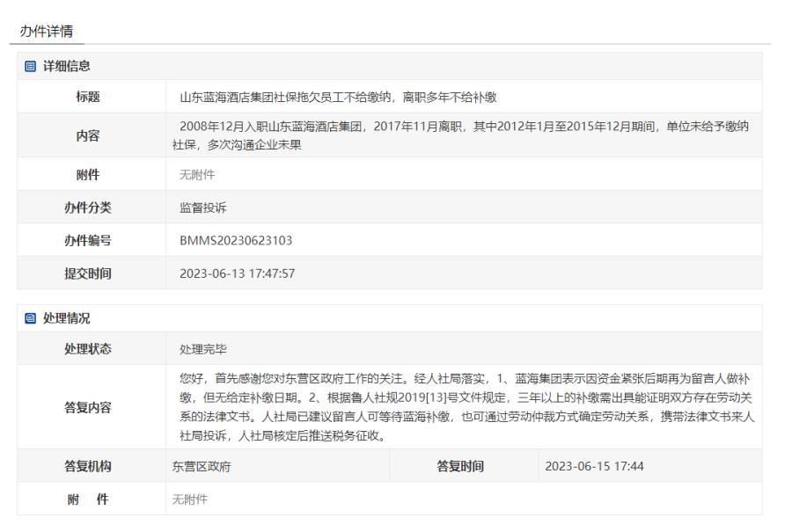This screenshot has width=792, height=532.
Task: Select the 监督投诉 category value
Action: pyautogui.click(x=202, y=208)
